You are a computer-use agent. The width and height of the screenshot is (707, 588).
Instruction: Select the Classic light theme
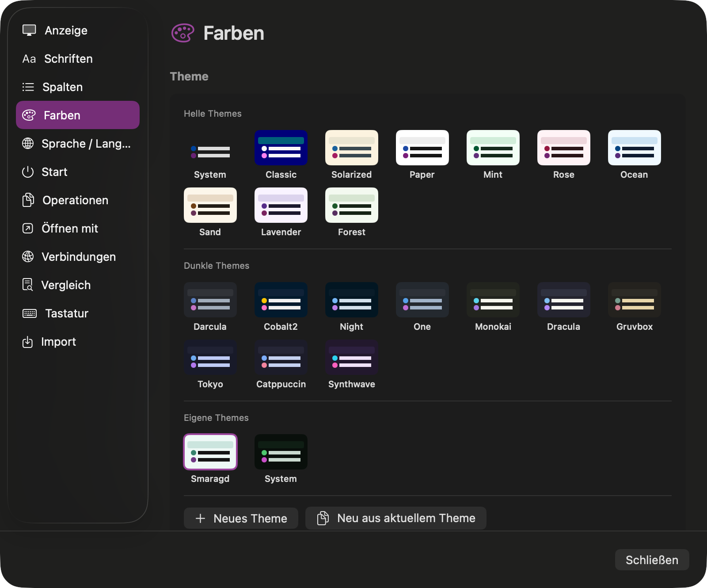281,148
